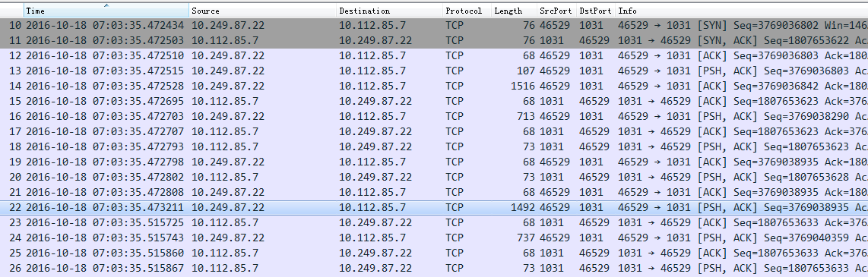Click source 10.112.85.7 in packet 23
Screen dimensions: 868x277
point(225,223)
